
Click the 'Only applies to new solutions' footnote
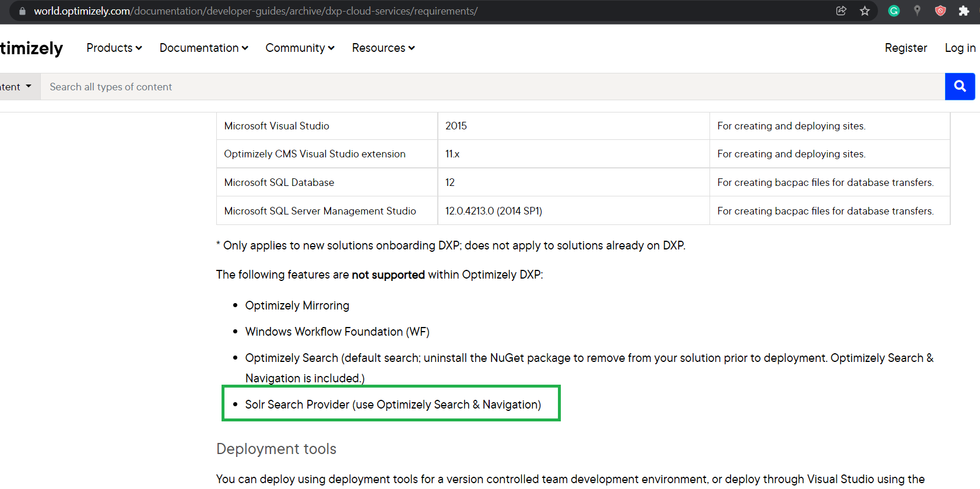point(451,245)
